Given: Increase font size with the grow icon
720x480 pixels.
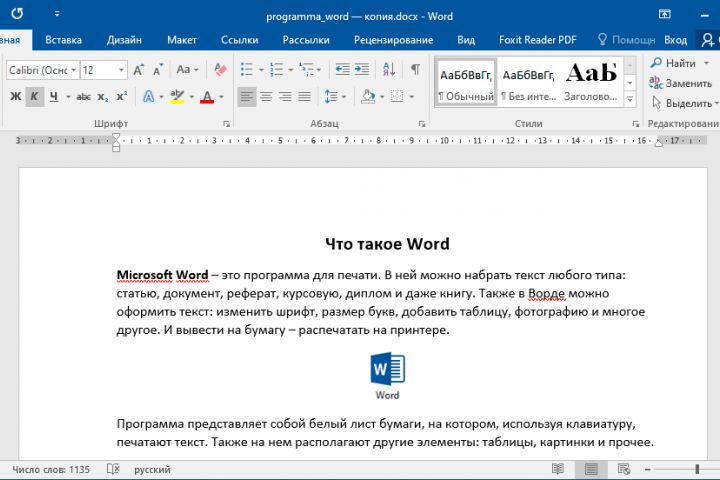Looking at the screenshot, I should click(139, 70).
